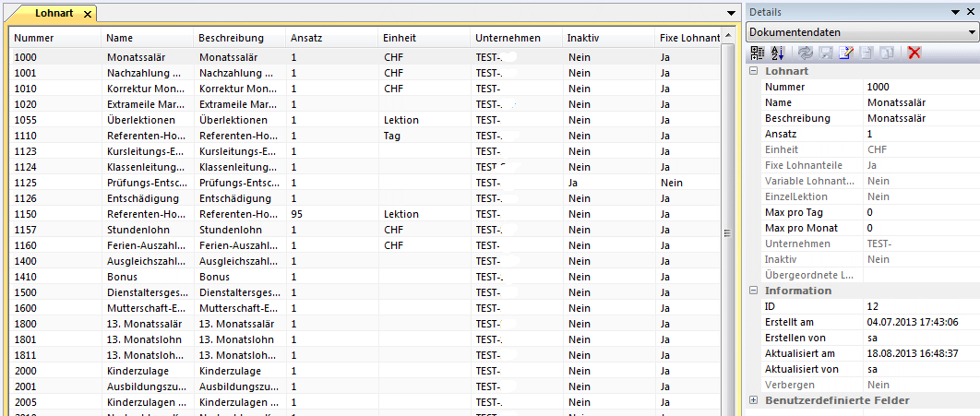Click the Paste document icon
This screenshot has width=980, height=416.
click(x=886, y=53)
